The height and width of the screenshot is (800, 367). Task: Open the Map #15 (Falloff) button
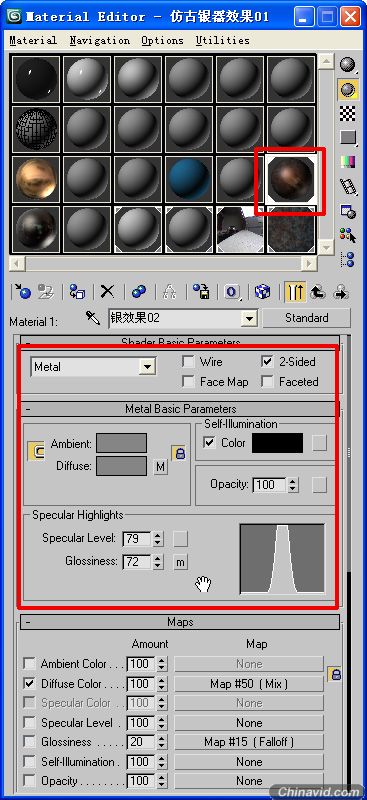point(249,742)
